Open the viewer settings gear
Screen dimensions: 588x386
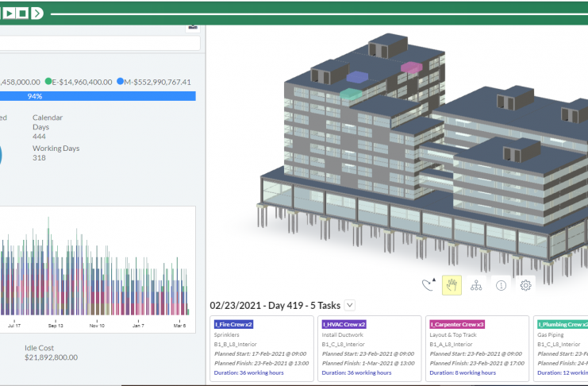pos(525,285)
